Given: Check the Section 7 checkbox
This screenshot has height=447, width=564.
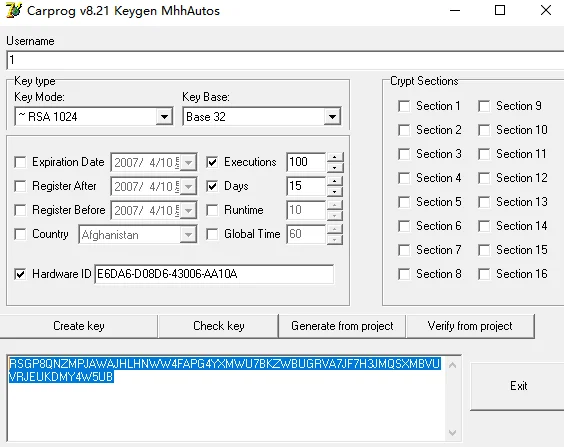Looking at the screenshot, I should pyautogui.click(x=404, y=250).
